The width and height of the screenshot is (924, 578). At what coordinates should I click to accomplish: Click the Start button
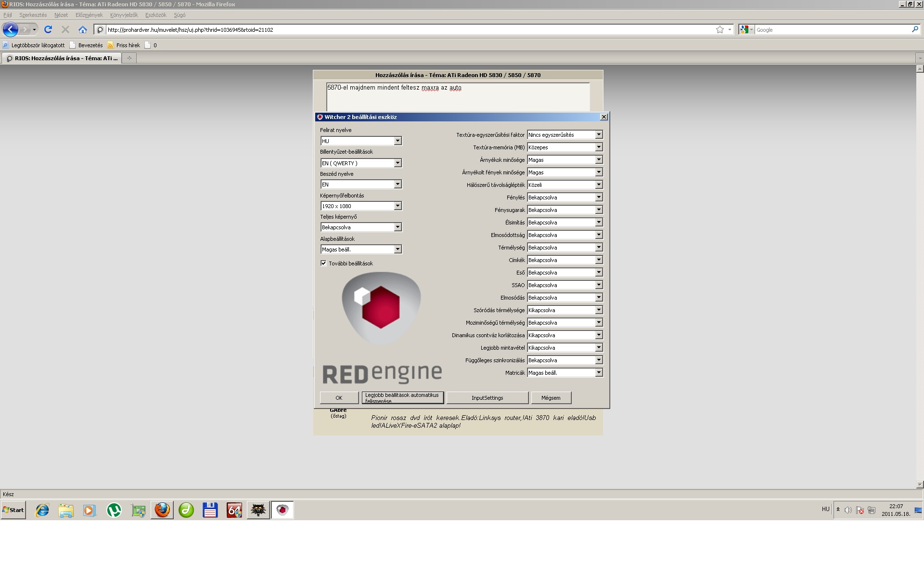coord(13,510)
